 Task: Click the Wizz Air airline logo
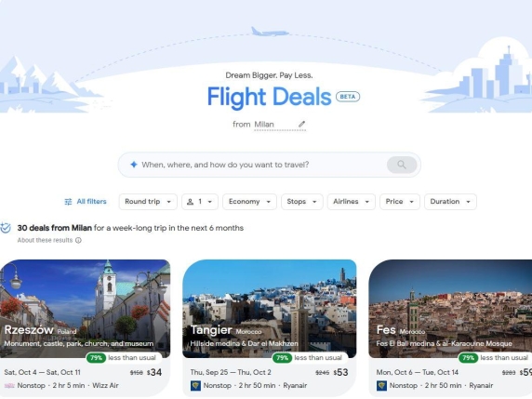coord(9,386)
